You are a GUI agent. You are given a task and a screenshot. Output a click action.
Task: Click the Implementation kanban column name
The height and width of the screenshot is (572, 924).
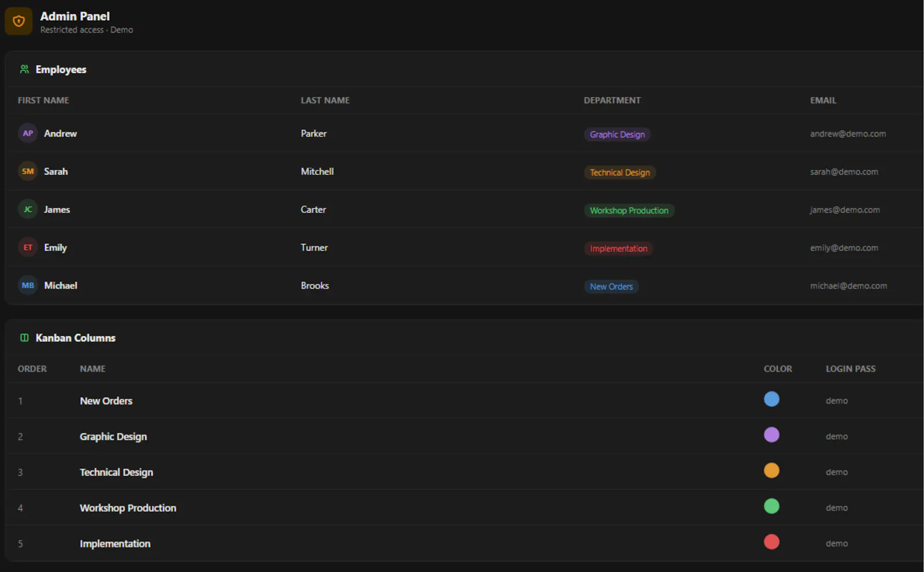click(x=115, y=544)
